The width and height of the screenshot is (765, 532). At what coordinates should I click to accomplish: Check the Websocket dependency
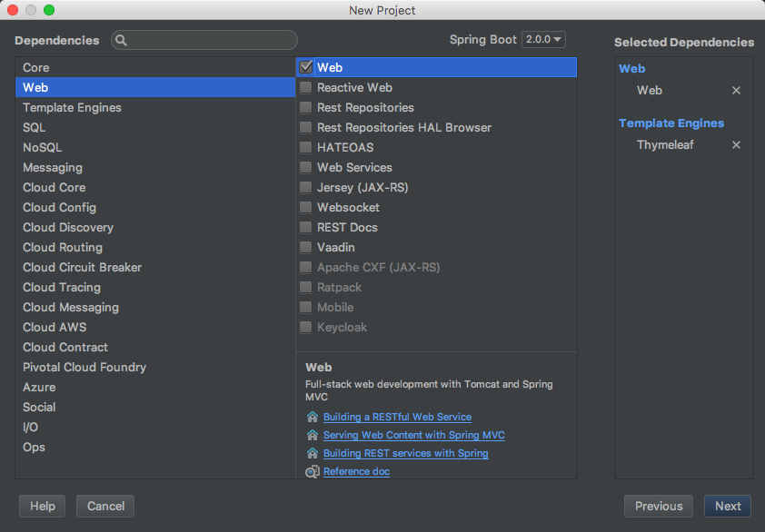tap(306, 208)
